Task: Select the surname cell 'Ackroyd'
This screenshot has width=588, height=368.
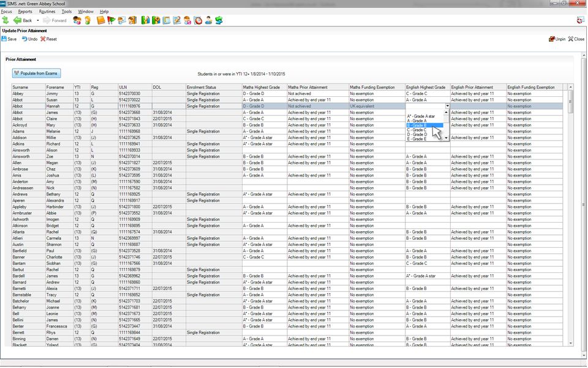Action: coord(29,125)
